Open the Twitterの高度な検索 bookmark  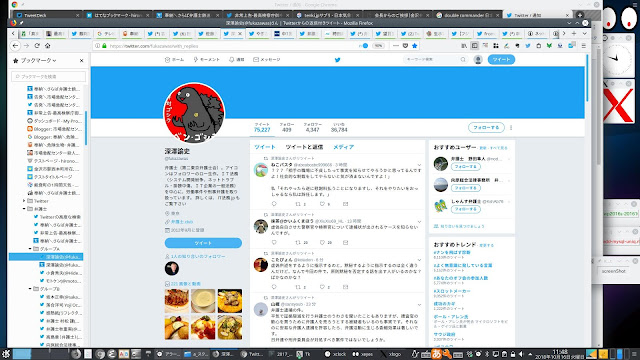[x=60, y=217]
